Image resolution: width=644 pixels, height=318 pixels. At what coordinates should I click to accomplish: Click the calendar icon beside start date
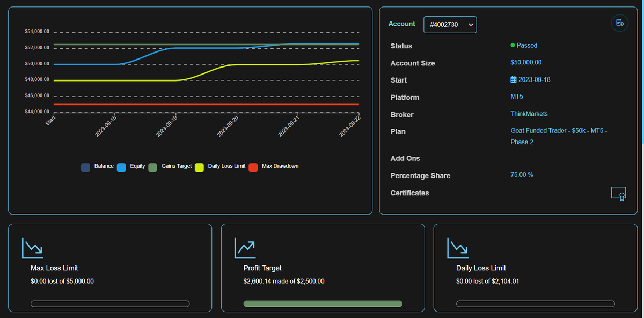pos(514,80)
